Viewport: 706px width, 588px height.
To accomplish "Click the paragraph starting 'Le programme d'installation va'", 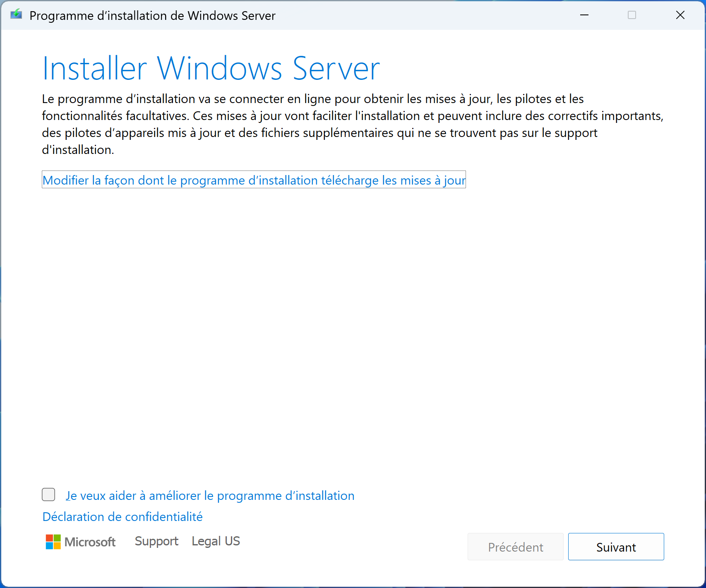I will tap(353, 124).
